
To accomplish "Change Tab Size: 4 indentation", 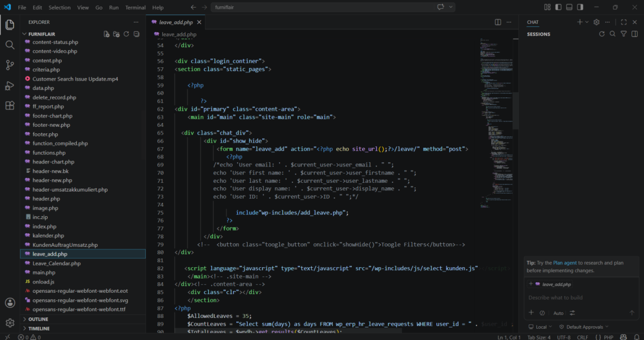I will (539, 337).
